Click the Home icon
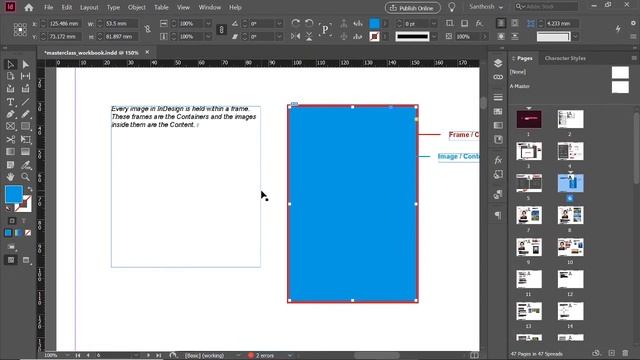640x360 pixels. [29, 7]
